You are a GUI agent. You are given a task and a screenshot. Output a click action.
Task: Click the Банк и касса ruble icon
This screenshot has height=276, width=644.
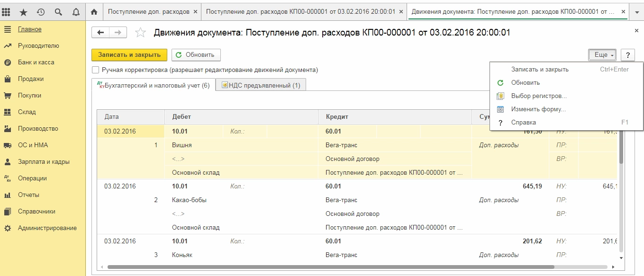point(8,62)
